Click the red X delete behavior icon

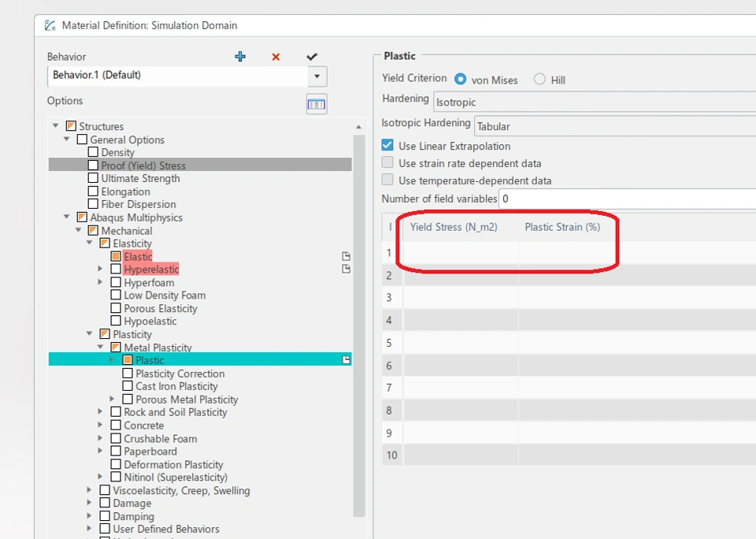(276, 57)
